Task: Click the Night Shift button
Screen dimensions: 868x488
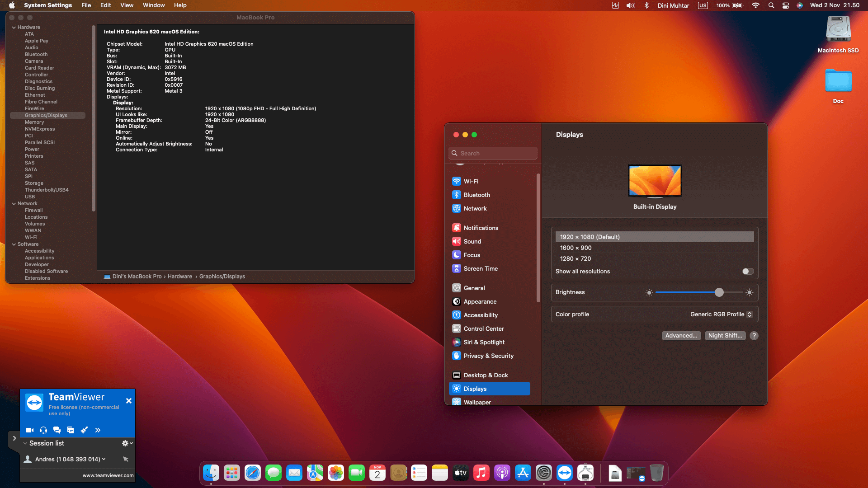Action: pos(725,335)
